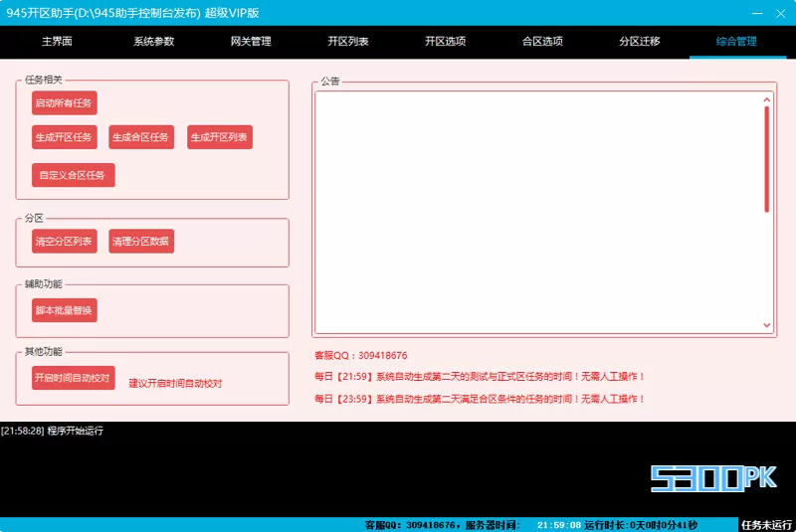
Task: Select the 开区列表 tab
Action: point(347,42)
